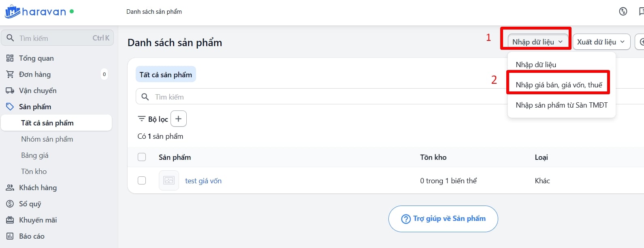Expand the Nhập dữ liệu dropdown

(537, 42)
